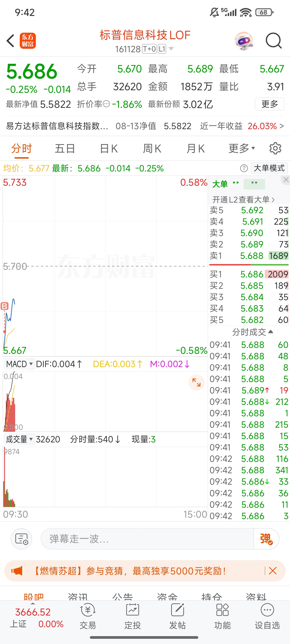Select 卖1 price 5.688 row
The image size is (290, 644).
pyautogui.click(x=249, y=256)
